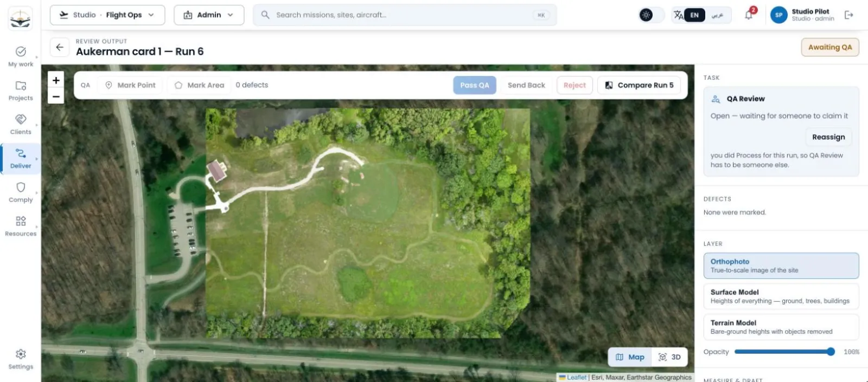Click the Studio Pilot user name
The image size is (868, 382).
(x=810, y=11)
